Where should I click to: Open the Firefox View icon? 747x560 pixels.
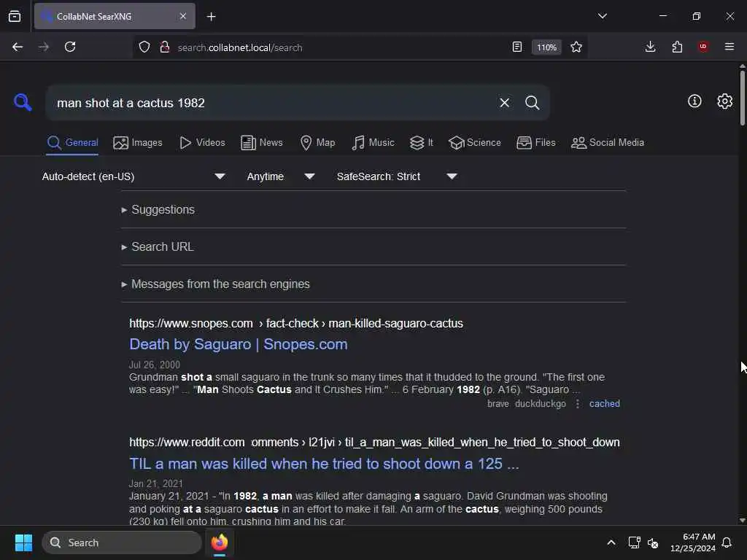pos(15,17)
